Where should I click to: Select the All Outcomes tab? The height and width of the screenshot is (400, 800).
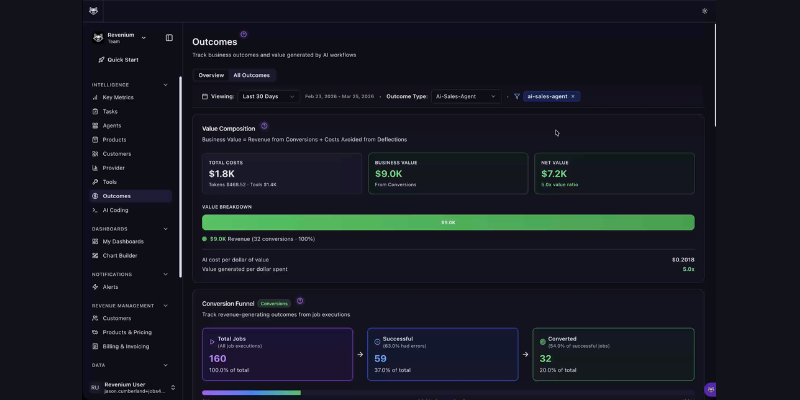(x=251, y=75)
